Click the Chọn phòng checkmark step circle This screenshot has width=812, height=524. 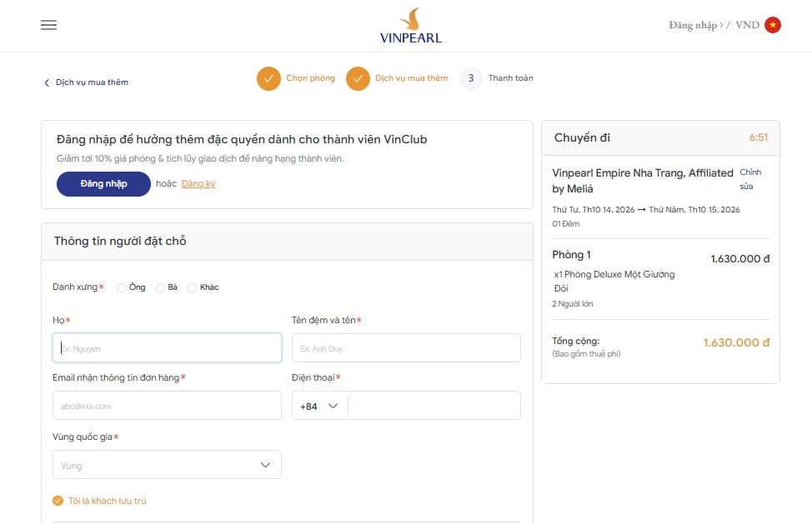pos(268,78)
